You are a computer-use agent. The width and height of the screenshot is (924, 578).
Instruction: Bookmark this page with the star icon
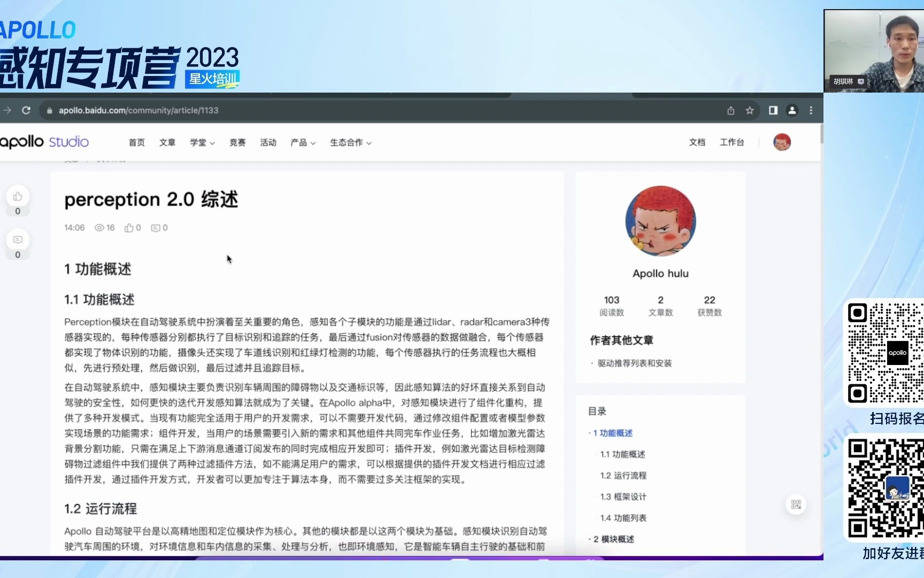(750, 110)
